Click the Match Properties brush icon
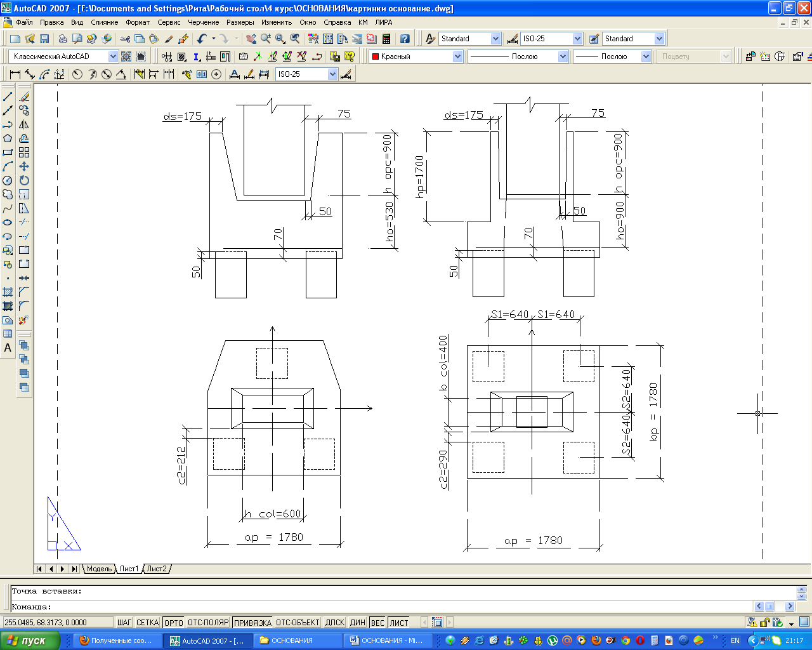This screenshot has width=812, height=650. coord(169,39)
